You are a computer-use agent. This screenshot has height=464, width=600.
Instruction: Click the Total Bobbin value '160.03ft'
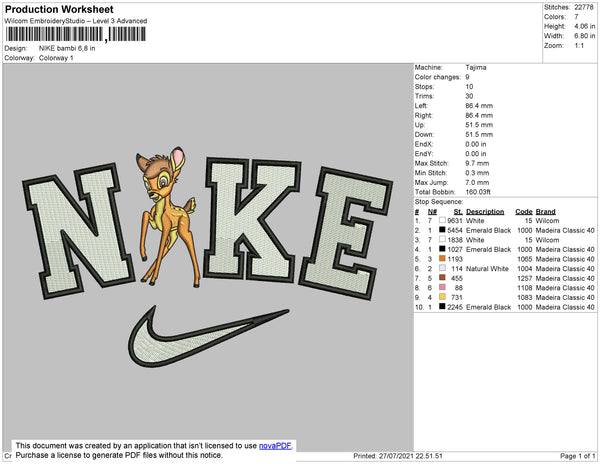pos(478,192)
